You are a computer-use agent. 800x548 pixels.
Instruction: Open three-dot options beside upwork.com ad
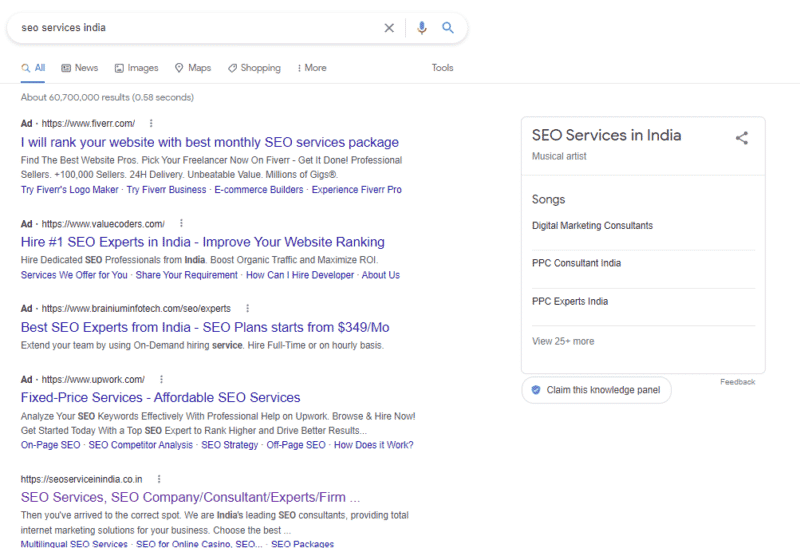tap(161, 379)
